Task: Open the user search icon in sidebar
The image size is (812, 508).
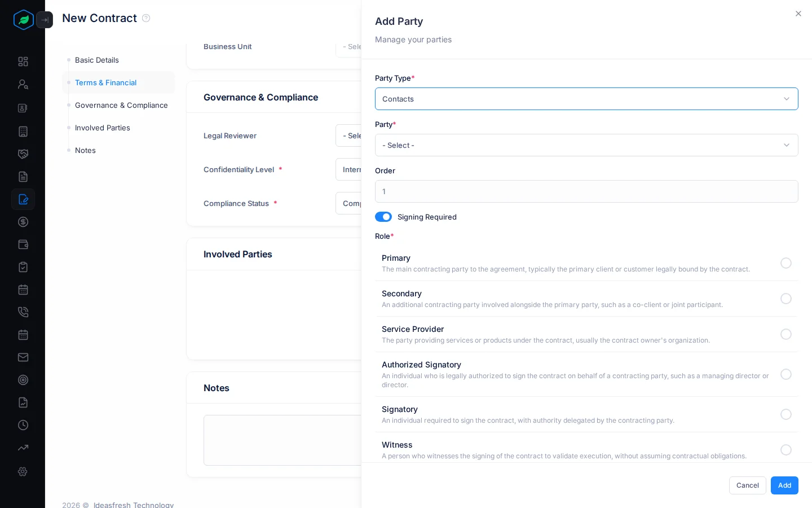Action: [x=23, y=84]
